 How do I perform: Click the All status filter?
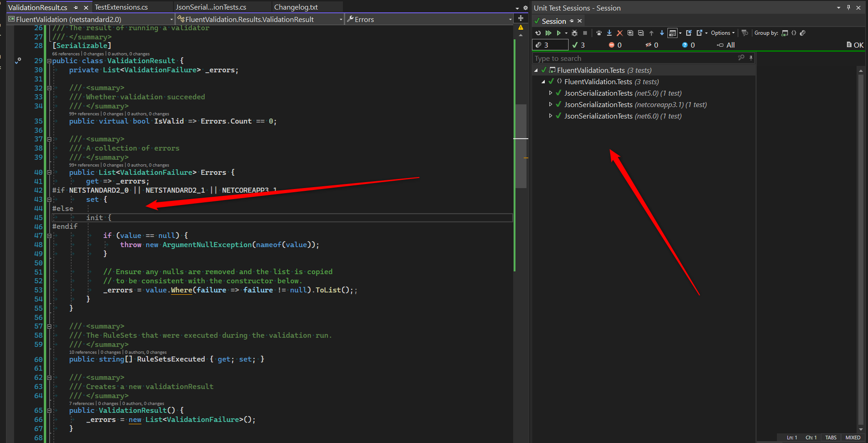point(728,45)
